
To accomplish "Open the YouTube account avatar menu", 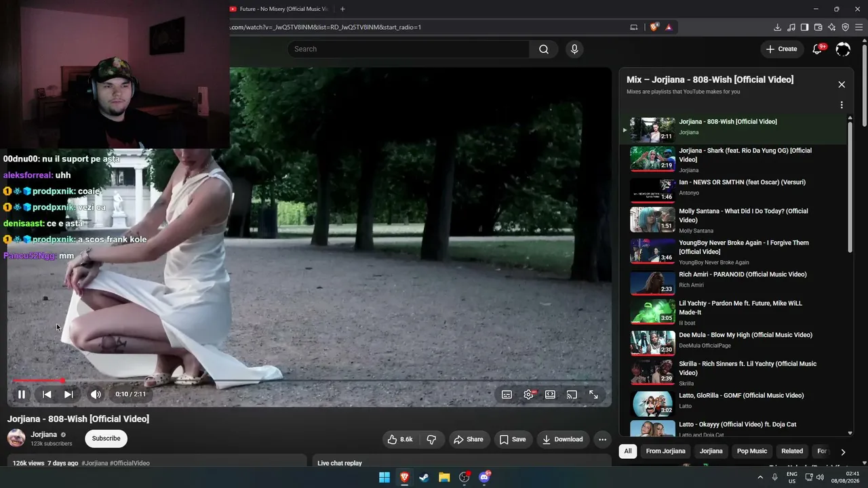I will coord(843,49).
